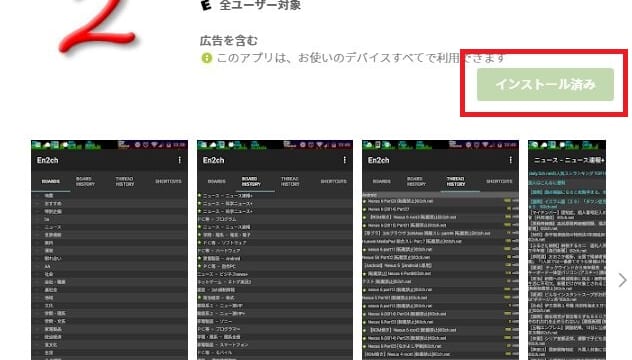The height and width of the screenshot is (360, 632).
Task: Click the インストール済み button
Action: 545,85
